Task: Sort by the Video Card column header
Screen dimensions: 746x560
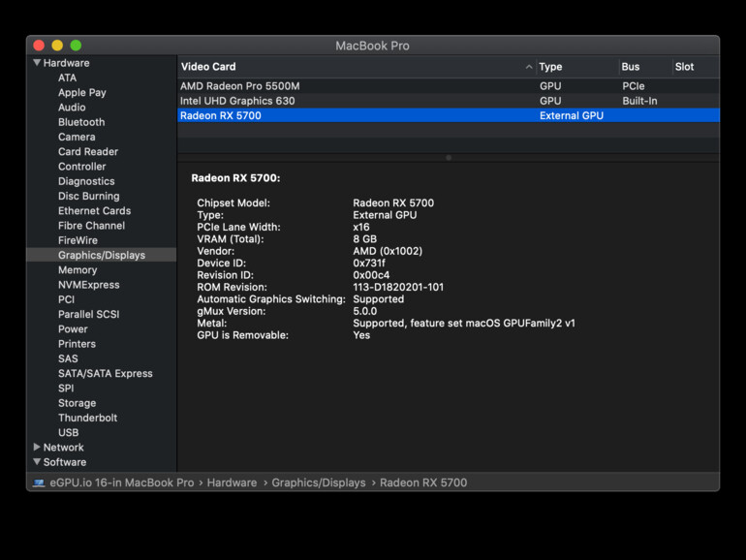Action: [357, 66]
